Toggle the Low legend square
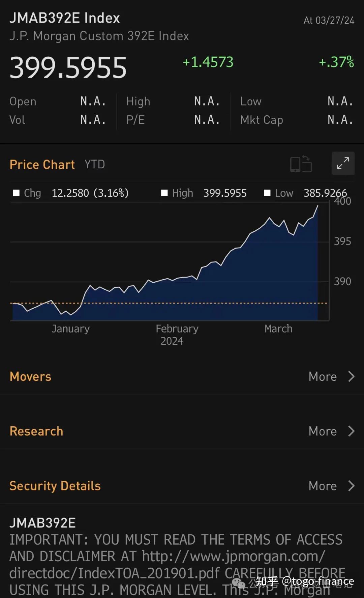This screenshot has width=364, height=598. tap(267, 193)
